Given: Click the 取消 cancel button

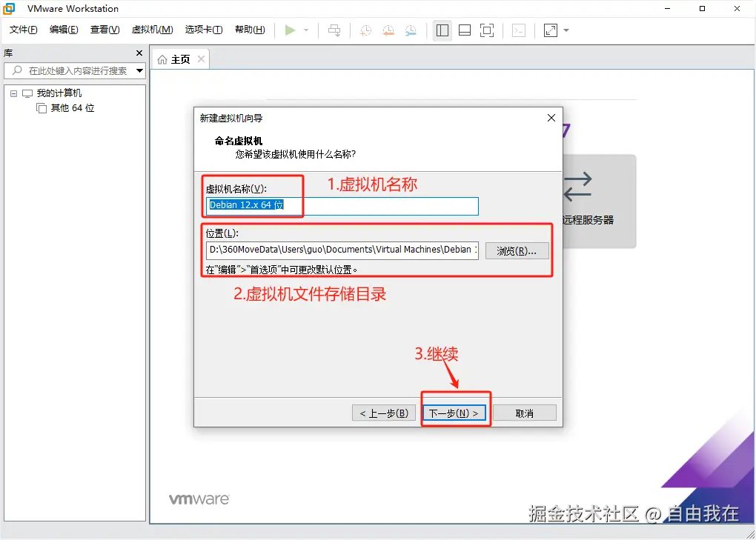Looking at the screenshot, I should [x=525, y=413].
